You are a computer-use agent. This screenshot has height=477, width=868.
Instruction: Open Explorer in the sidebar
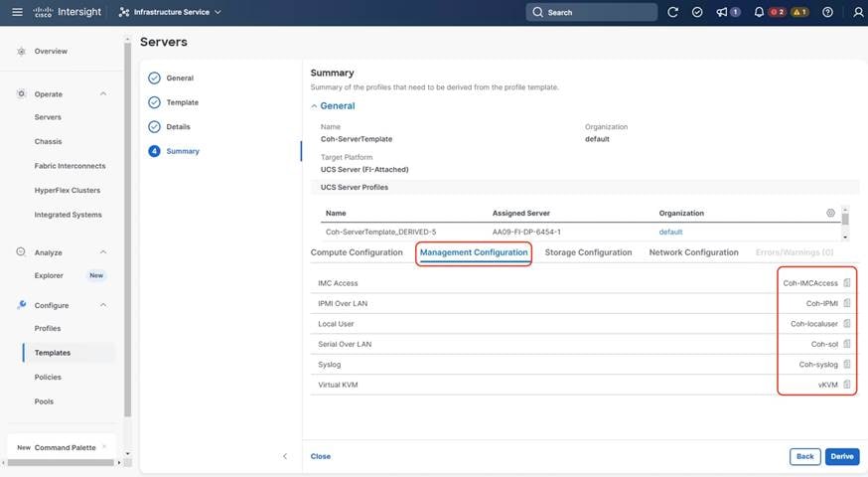49,275
